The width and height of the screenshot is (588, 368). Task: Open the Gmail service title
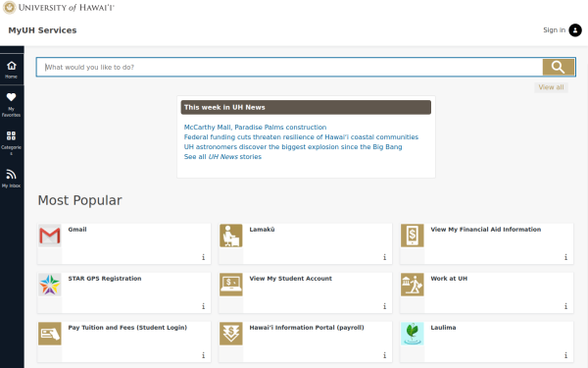[77, 230]
